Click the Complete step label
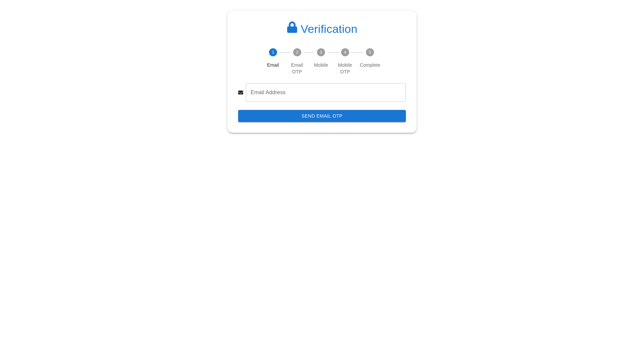Image resolution: width=644 pixels, height=362 pixels. tap(370, 65)
